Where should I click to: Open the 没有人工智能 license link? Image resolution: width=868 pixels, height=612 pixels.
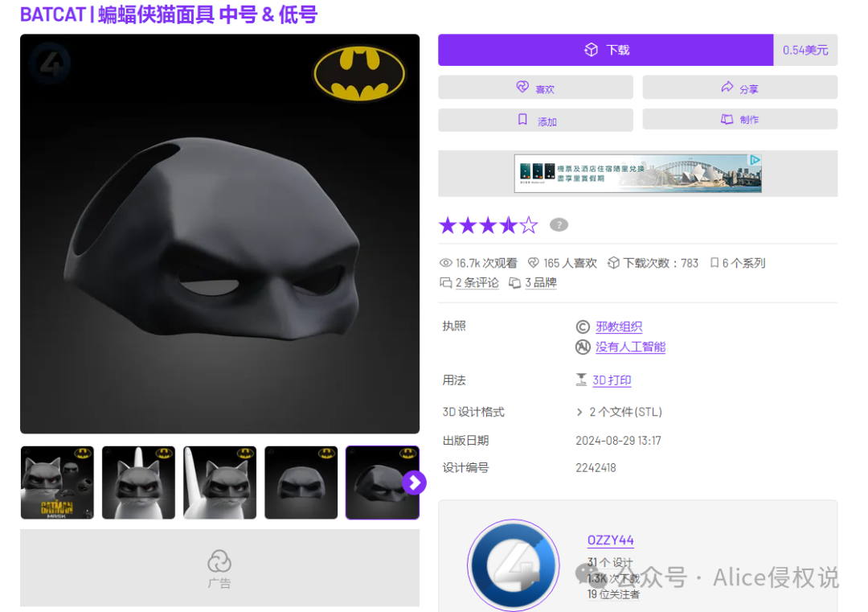coord(630,347)
